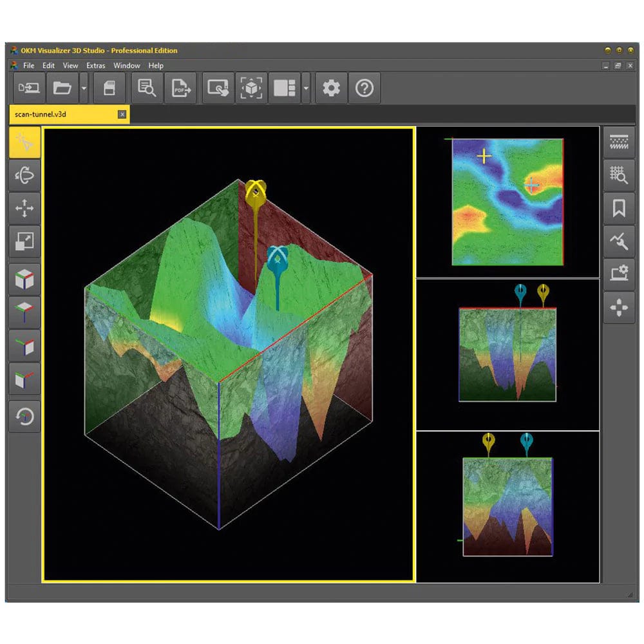This screenshot has height=644, width=644.
Task: Export the scan as PDF
Action: 180,88
